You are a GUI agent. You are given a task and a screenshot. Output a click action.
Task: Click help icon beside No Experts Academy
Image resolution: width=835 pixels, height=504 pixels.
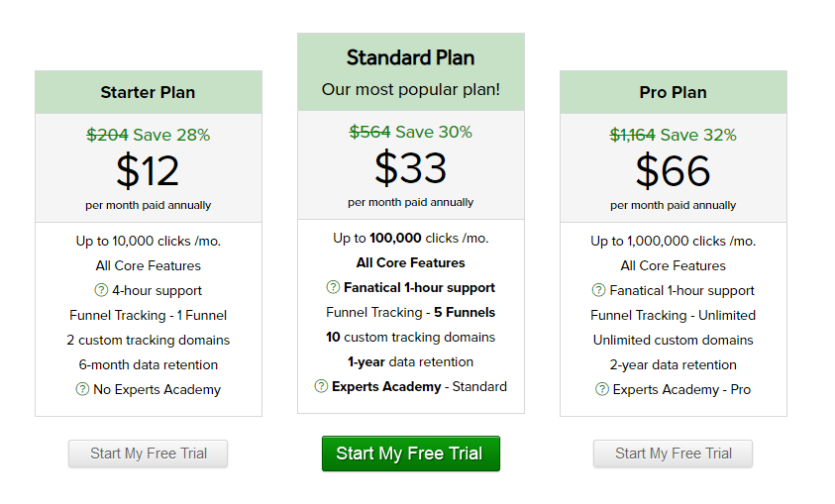click(82, 389)
